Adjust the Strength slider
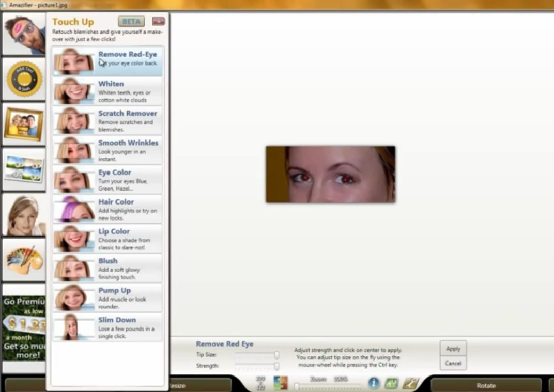The height and width of the screenshot is (392, 554). (x=257, y=366)
